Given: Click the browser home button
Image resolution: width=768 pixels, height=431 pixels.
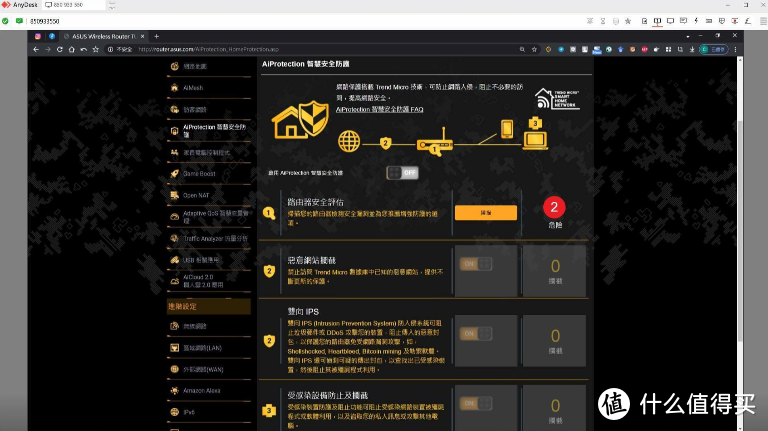Looking at the screenshot, I should tap(72, 49).
